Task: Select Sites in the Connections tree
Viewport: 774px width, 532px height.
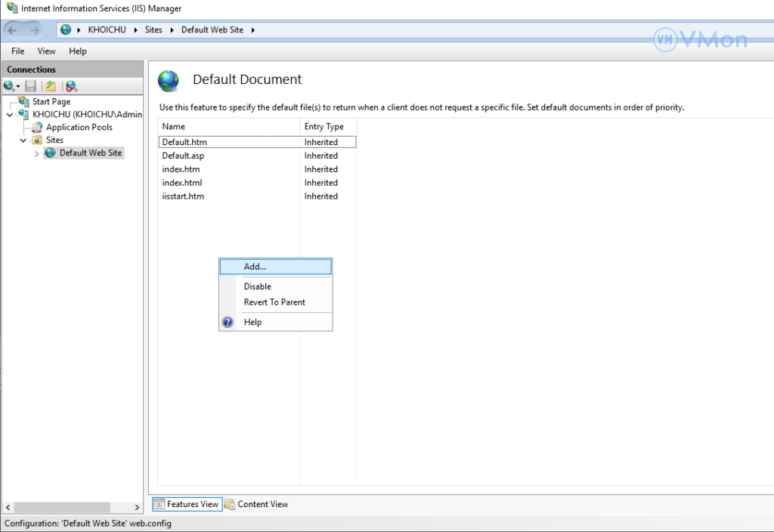Action: (54, 140)
